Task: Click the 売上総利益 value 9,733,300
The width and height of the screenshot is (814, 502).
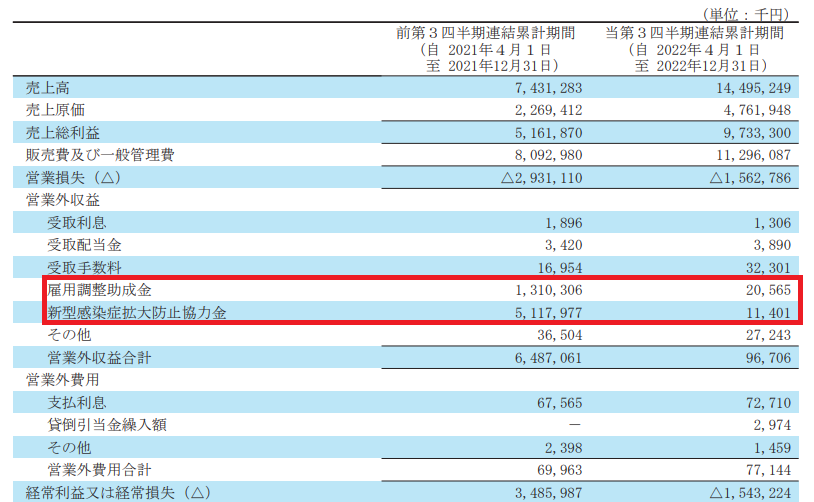Action: click(x=749, y=133)
